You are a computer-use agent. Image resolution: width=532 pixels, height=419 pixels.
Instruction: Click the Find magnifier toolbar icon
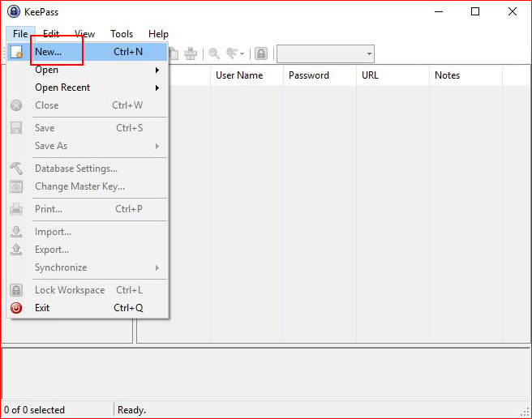(x=214, y=53)
